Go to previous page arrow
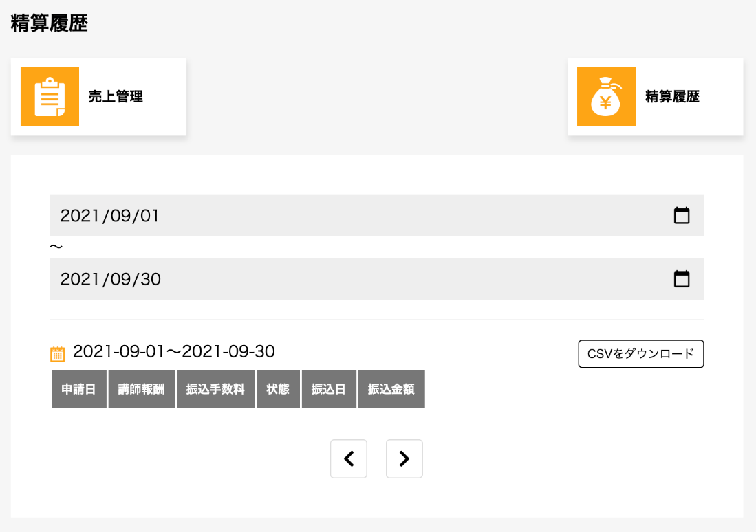The width and height of the screenshot is (756, 532). [x=349, y=458]
